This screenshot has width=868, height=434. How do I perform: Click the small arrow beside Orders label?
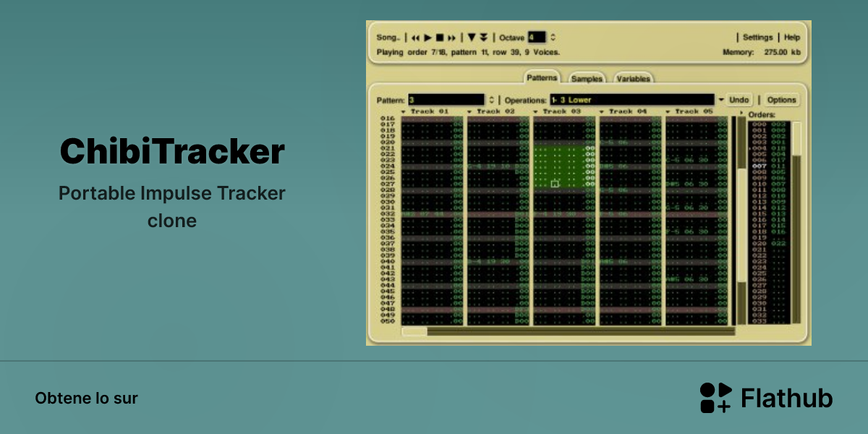click(x=741, y=113)
